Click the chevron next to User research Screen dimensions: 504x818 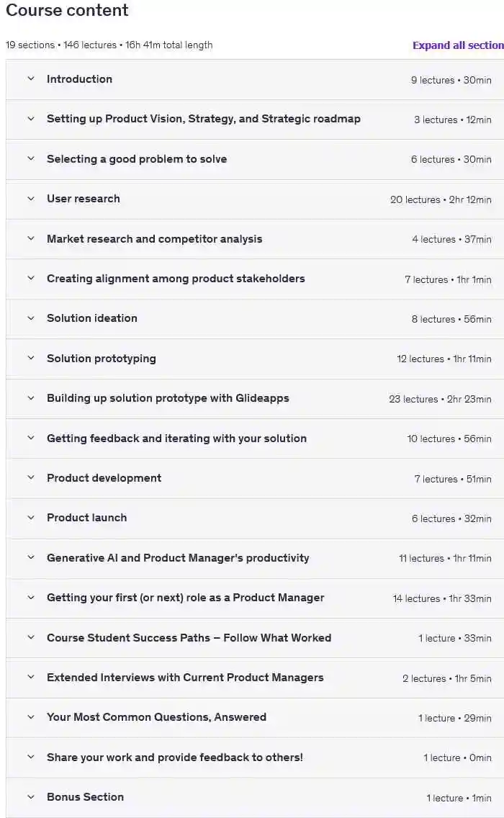31,199
